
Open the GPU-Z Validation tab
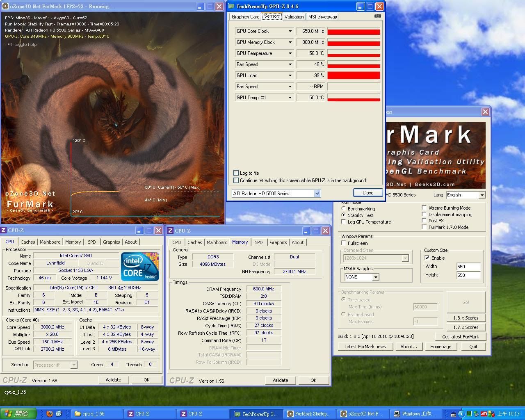(294, 16)
